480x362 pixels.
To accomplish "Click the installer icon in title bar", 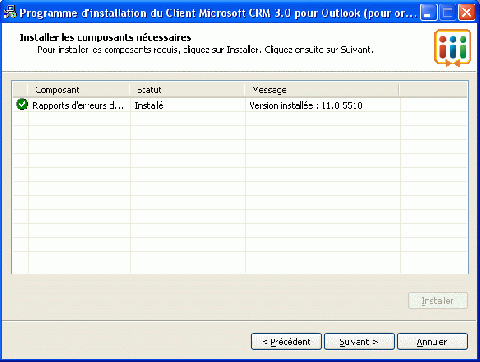I will click(10, 13).
